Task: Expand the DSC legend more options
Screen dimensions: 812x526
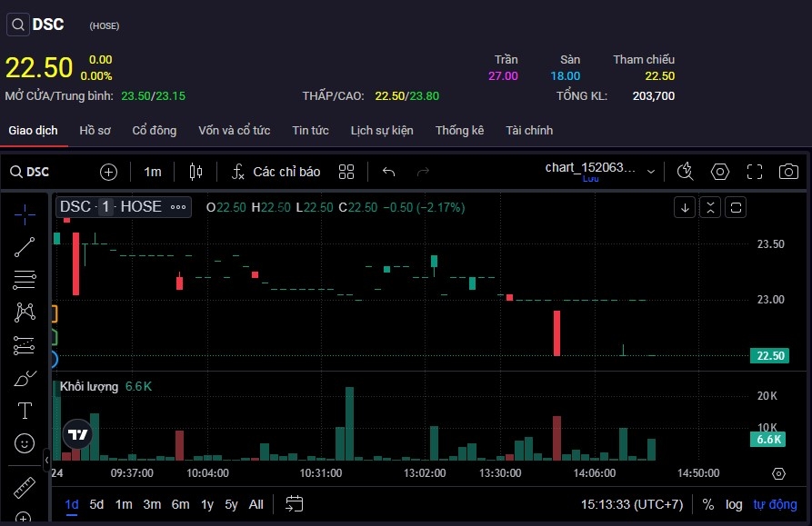Action: [179, 207]
